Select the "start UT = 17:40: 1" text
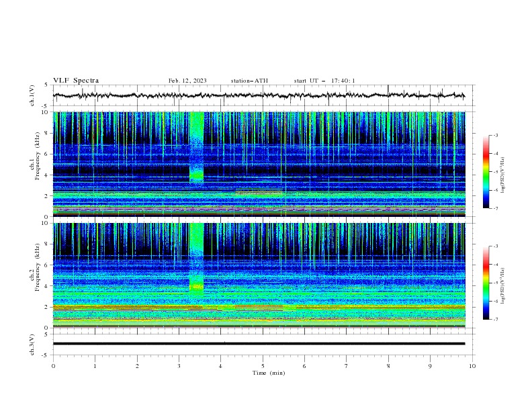This screenshot has width=532, height=411. [x=324, y=81]
